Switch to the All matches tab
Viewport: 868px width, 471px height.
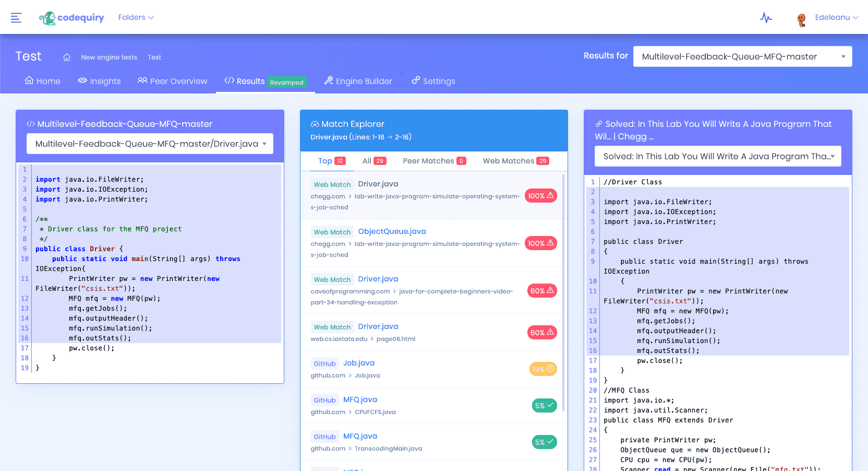coord(374,161)
